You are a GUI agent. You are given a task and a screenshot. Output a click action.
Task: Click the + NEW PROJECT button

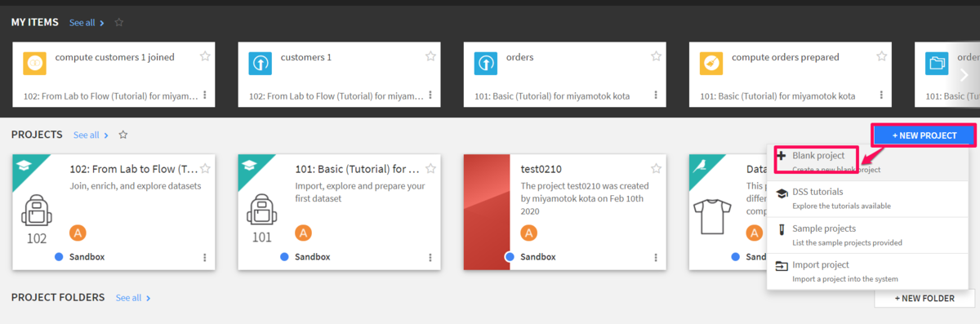coord(924,135)
